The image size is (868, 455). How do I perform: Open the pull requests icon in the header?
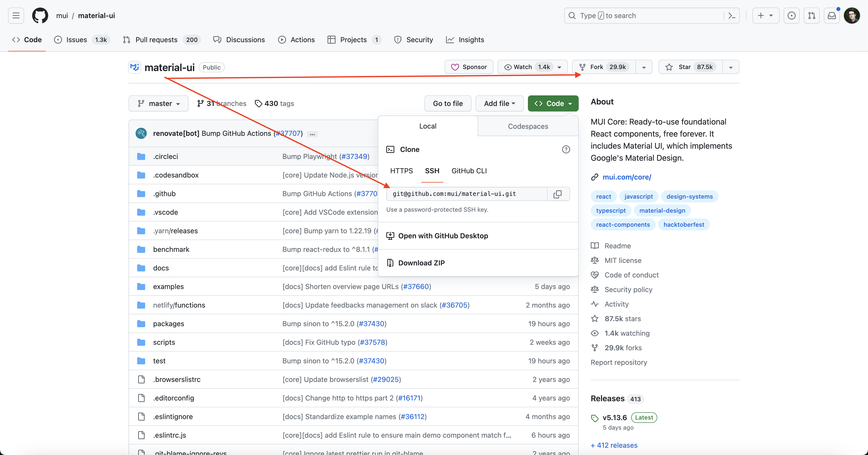coord(812,16)
